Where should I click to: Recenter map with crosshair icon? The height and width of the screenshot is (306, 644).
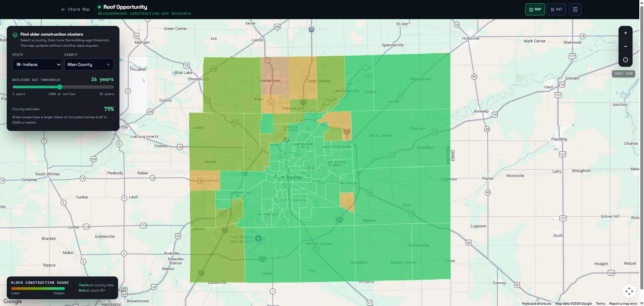626,60
